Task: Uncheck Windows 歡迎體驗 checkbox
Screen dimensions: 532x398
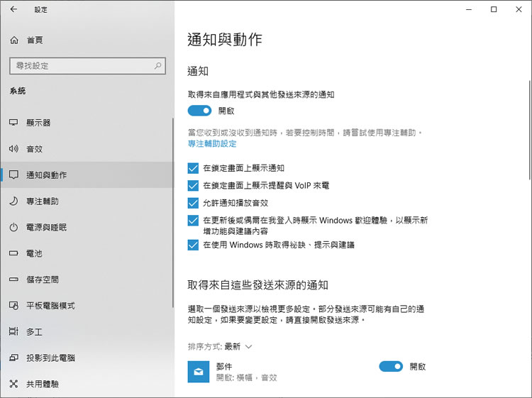Action: tap(193, 221)
